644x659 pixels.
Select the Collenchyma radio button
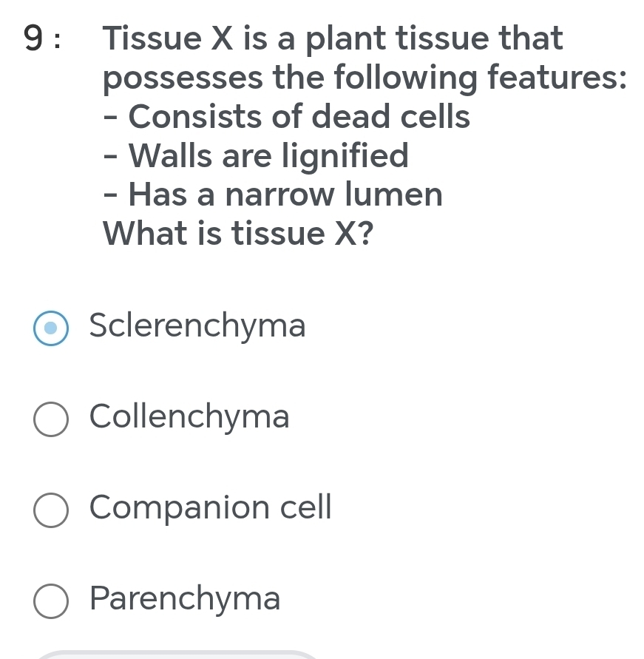50,419
